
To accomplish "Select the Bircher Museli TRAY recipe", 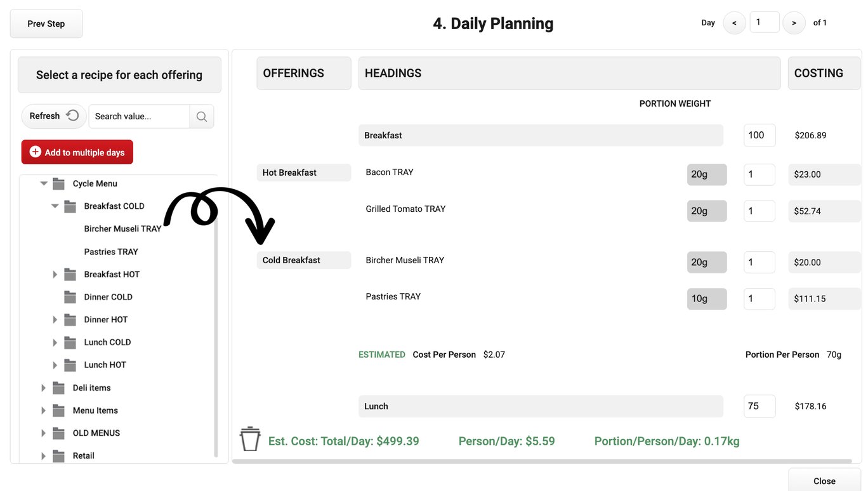I will (122, 228).
